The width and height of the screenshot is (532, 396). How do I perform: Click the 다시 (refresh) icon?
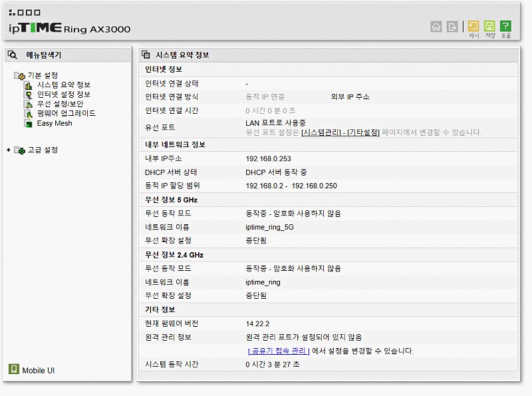(x=473, y=27)
